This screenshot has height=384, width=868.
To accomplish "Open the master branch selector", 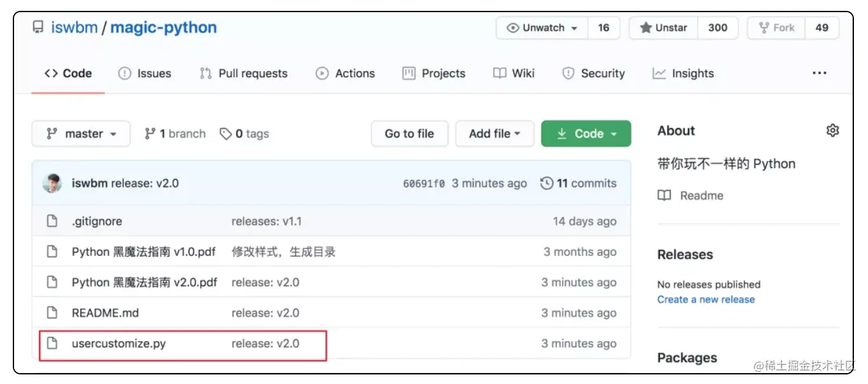I will [x=81, y=134].
